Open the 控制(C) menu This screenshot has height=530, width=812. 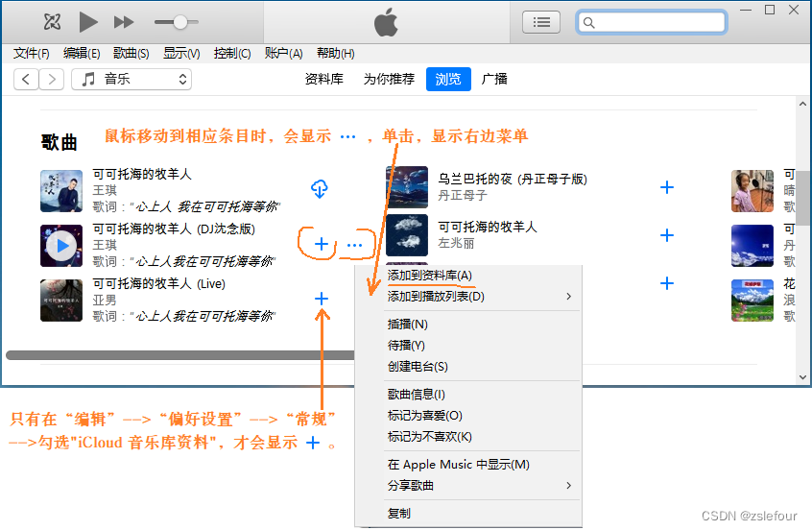232,54
